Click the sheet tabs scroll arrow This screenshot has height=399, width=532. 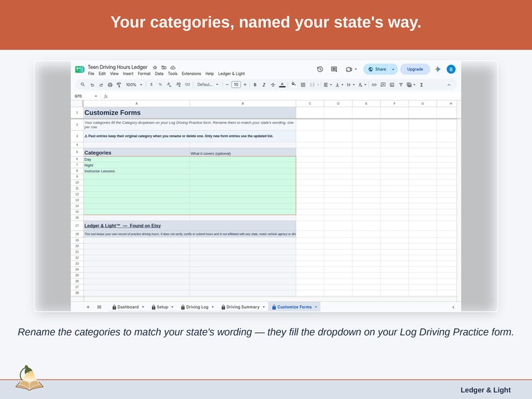(454, 307)
